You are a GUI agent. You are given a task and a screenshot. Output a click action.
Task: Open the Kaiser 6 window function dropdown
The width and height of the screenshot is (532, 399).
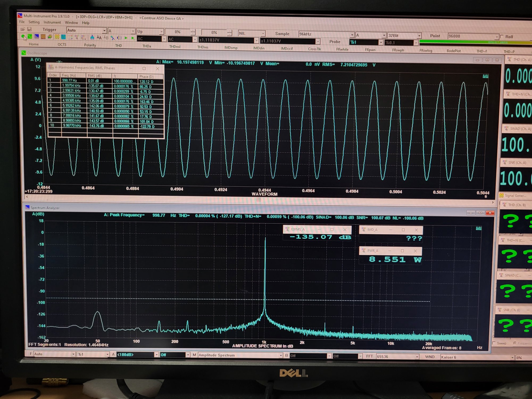click(477, 357)
